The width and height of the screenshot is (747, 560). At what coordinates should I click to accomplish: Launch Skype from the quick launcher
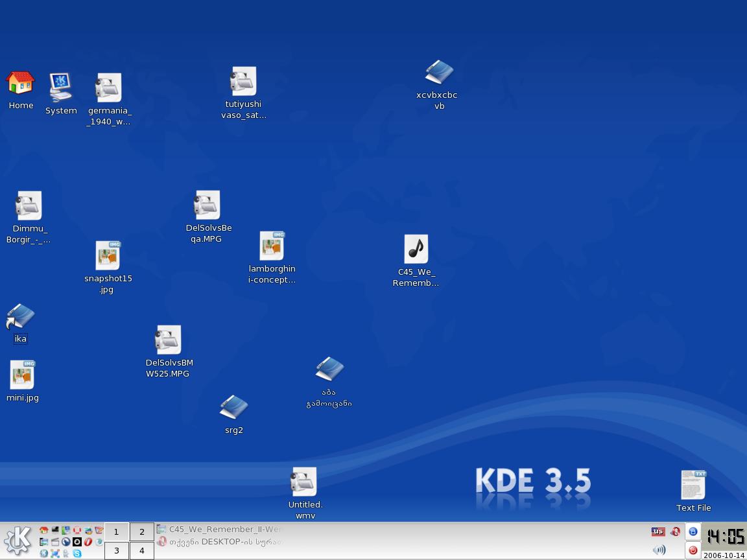tap(77, 553)
